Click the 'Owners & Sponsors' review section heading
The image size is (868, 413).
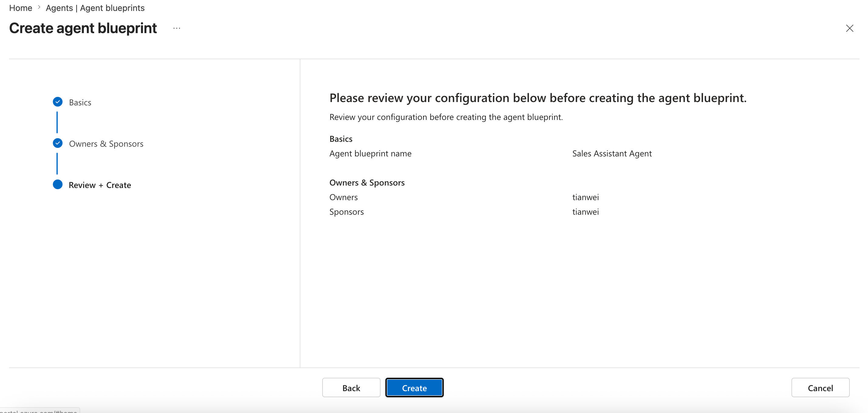point(367,183)
